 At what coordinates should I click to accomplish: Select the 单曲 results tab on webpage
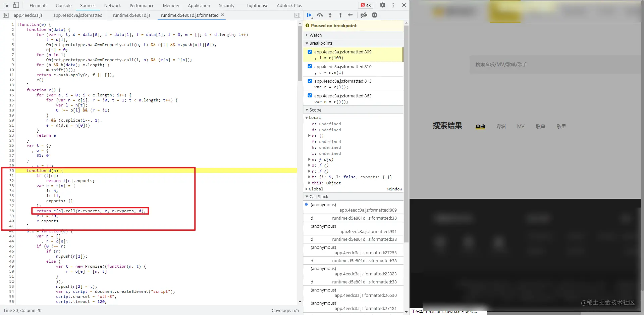(x=480, y=126)
